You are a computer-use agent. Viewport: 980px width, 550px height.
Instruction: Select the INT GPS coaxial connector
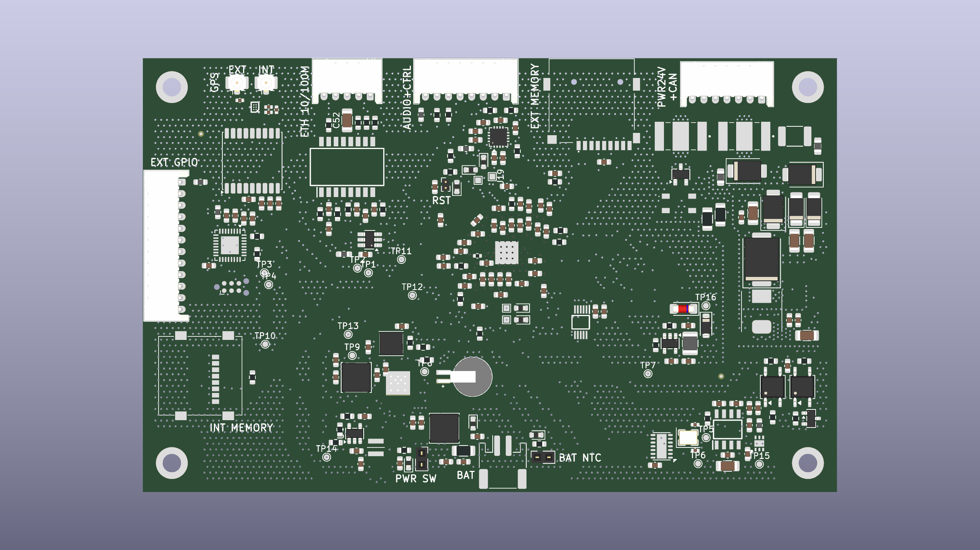[266, 83]
